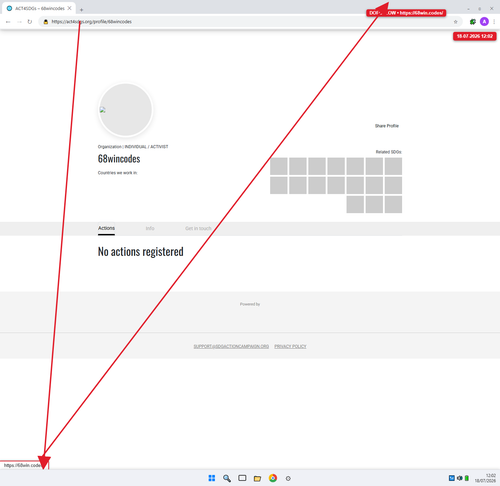This screenshot has height=486, width=500.
Task: Open the SUPPORT@SDGACTIONCAMPAIGN.ORG email link
Action: click(231, 346)
